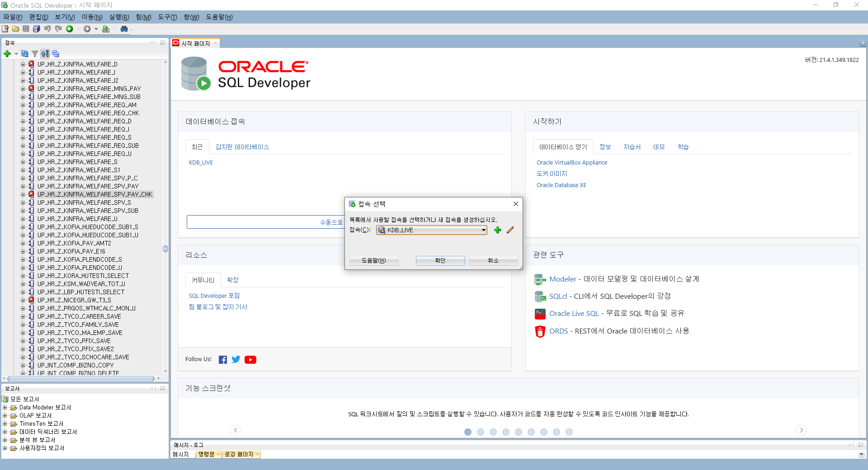The height and width of the screenshot is (470, 868).
Task: Open the Oracle VirtualBox Appliance link
Action: pyautogui.click(x=572, y=163)
